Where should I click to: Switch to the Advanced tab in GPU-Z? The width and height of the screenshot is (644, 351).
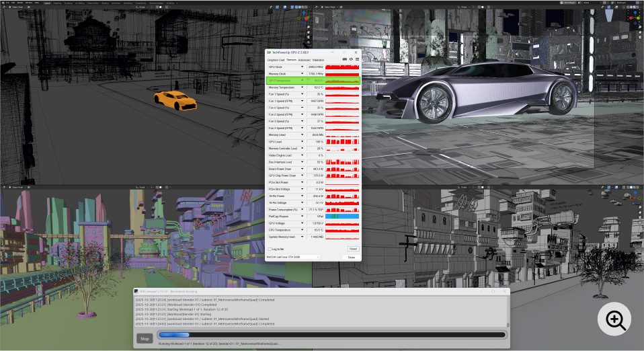tap(304, 60)
